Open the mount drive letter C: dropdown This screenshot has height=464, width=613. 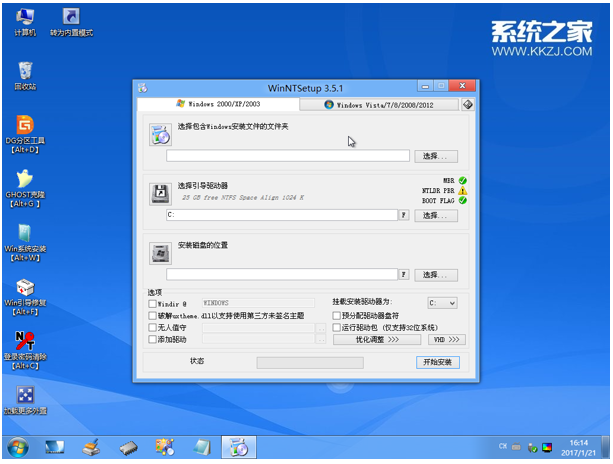coord(442,303)
